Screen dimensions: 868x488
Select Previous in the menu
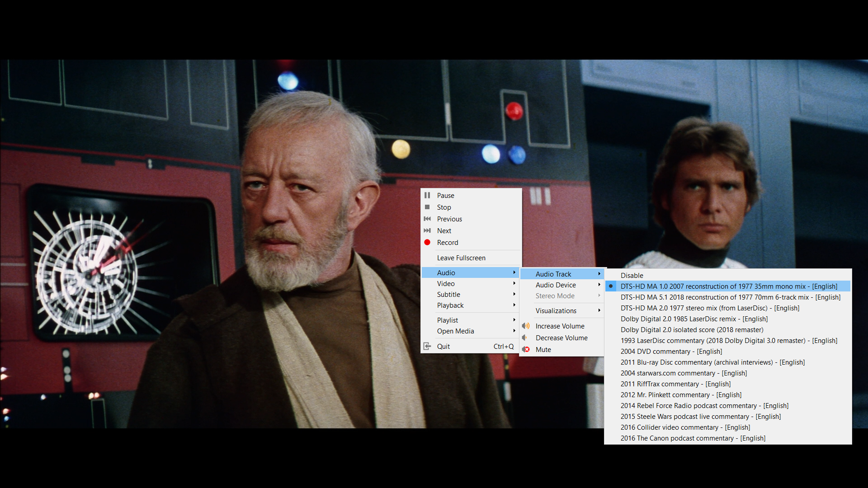point(471,219)
